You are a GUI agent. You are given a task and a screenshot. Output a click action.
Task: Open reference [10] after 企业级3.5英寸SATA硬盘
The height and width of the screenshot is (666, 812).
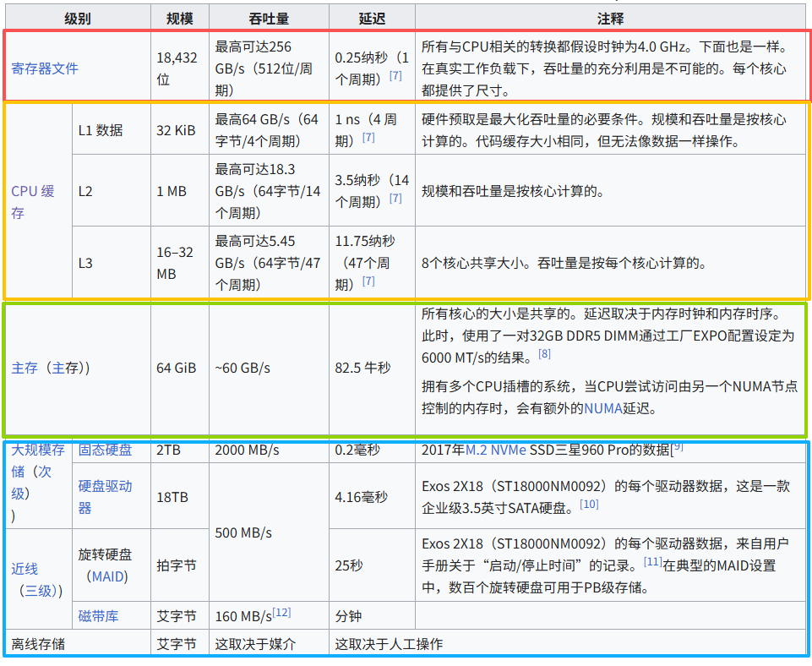589,505
